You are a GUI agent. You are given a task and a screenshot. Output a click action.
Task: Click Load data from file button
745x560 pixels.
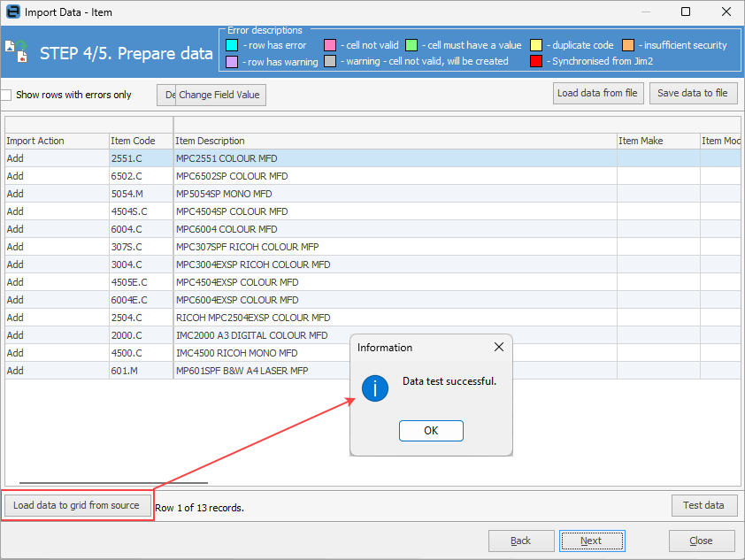point(598,93)
